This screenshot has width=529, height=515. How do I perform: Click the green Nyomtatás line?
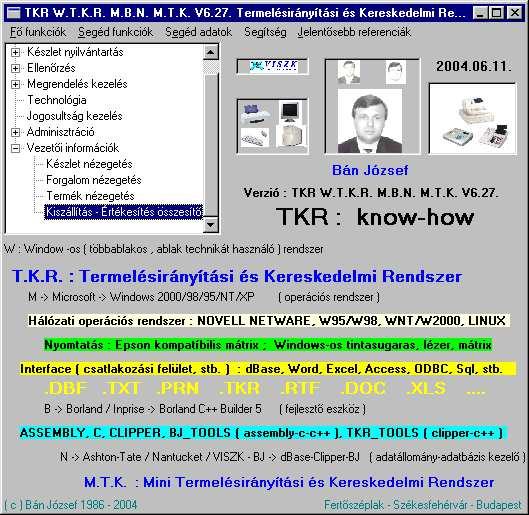pos(268,345)
